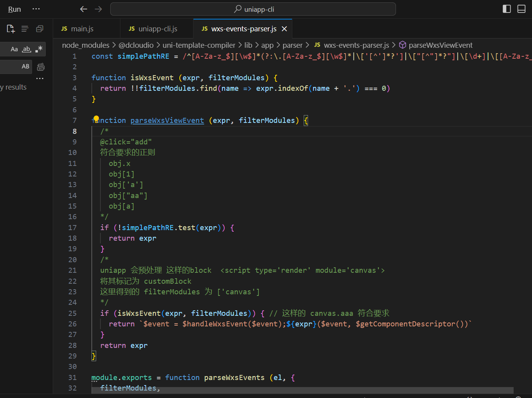This screenshot has height=398, width=532.
Task: Click the @click="add" comment line
Action: point(126,142)
